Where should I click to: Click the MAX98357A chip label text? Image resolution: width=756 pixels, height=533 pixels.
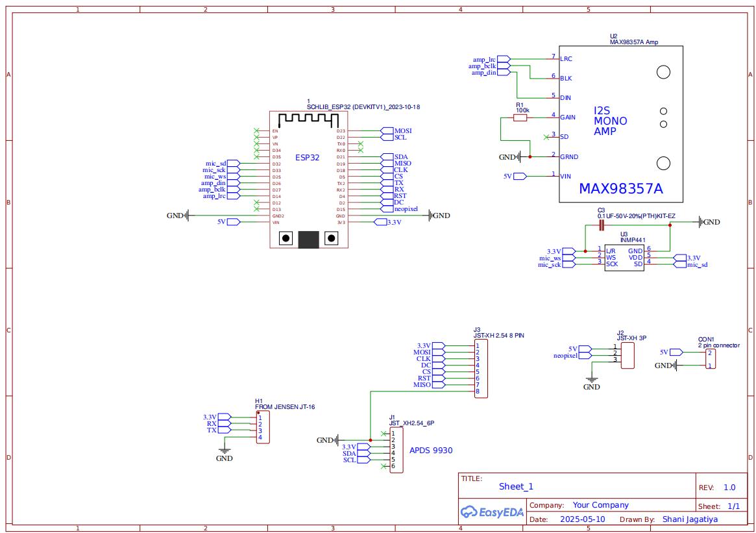pos(621,189)
